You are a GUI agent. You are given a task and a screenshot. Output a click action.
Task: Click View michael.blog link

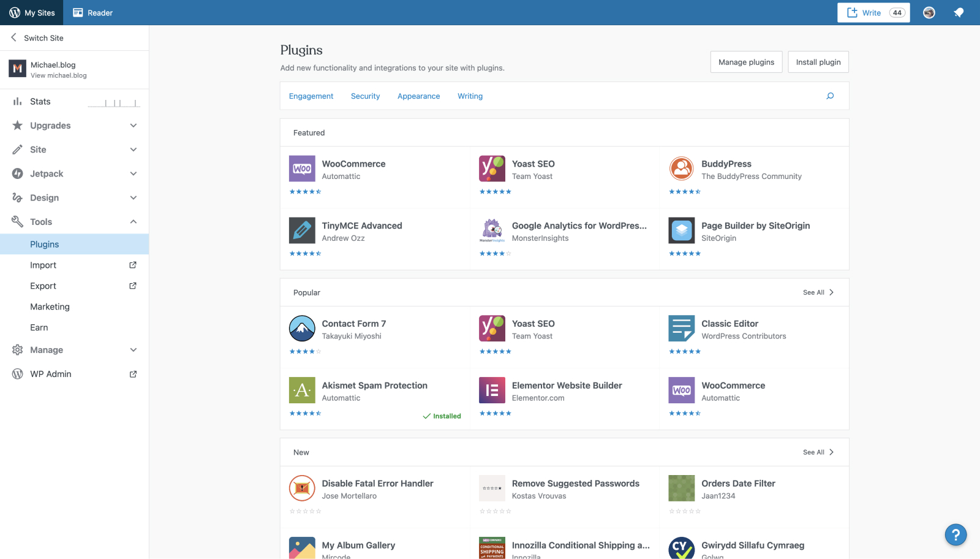click(59, 75)
